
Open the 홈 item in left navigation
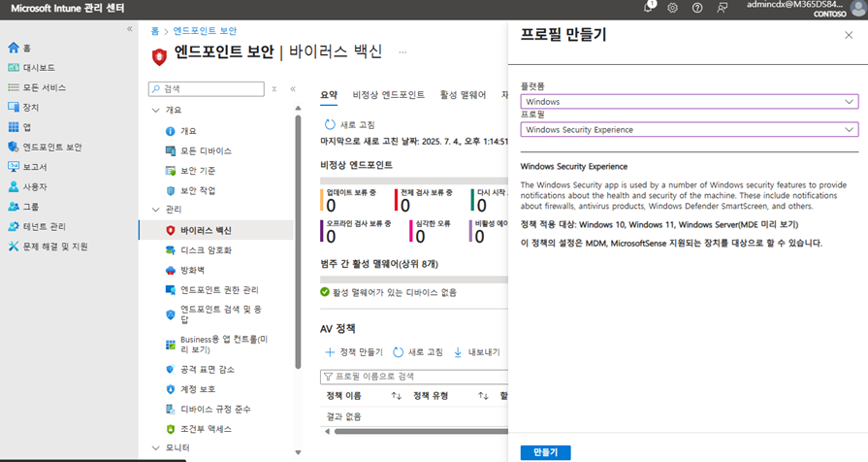(x=19, y=49)
